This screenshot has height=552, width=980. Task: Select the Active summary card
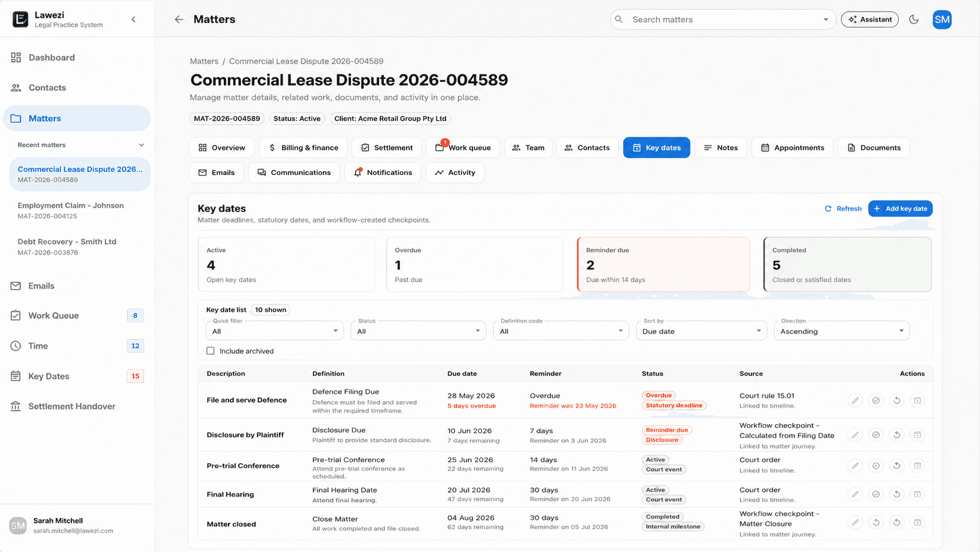pyautogui.click(x=286, y=265)
